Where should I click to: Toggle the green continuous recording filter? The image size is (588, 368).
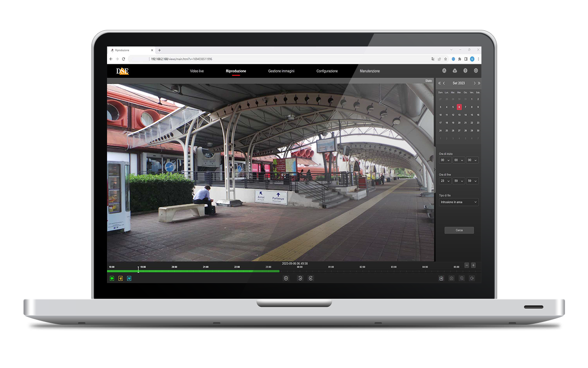[x=112, y=278]
